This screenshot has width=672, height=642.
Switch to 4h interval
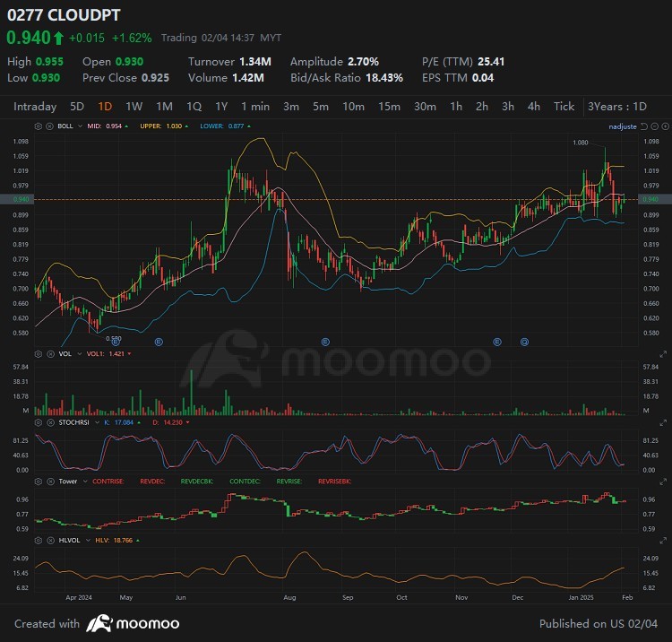534,107
